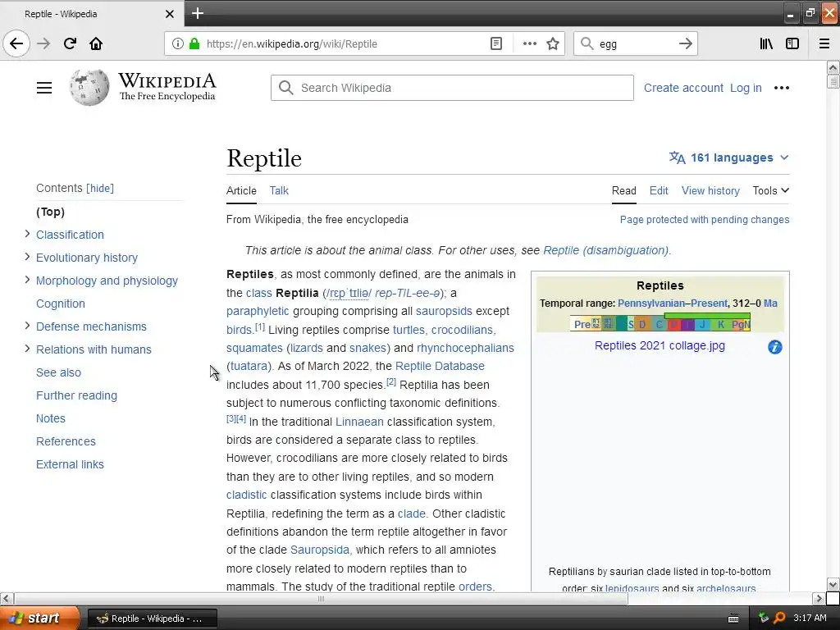This screenshot has width=840, height=630.
Task: Show site information icon in address bar
Action: (x=178, y=43)
